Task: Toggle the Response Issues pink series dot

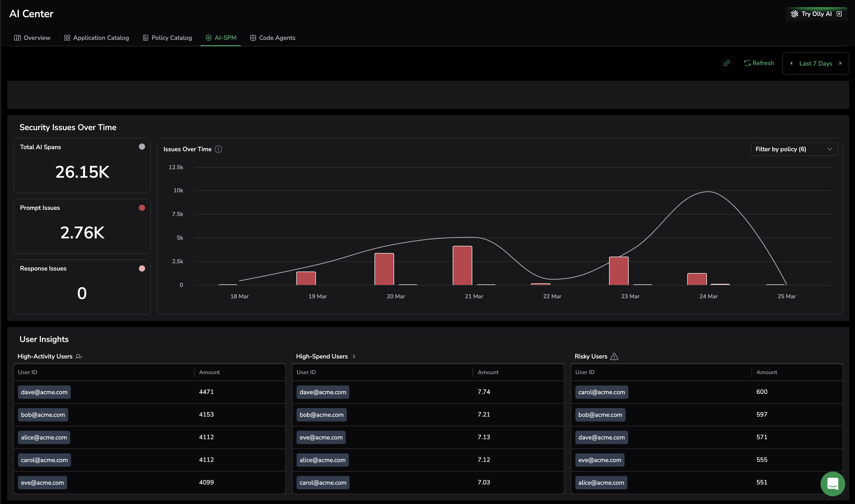Action: (142, 269)
